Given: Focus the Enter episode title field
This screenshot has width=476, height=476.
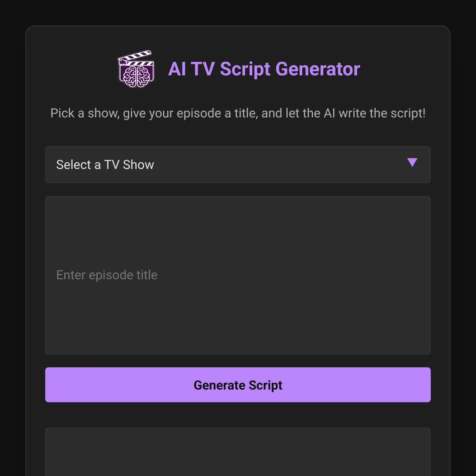Looking at the screenshot, I should (238, 275).
